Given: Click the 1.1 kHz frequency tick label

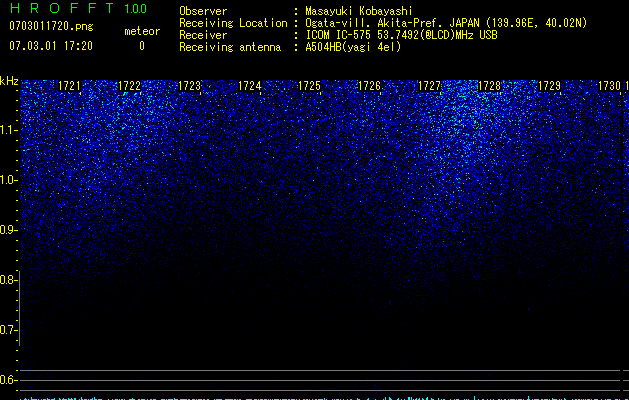Looking at the screenshot, I should coord(7,130).
